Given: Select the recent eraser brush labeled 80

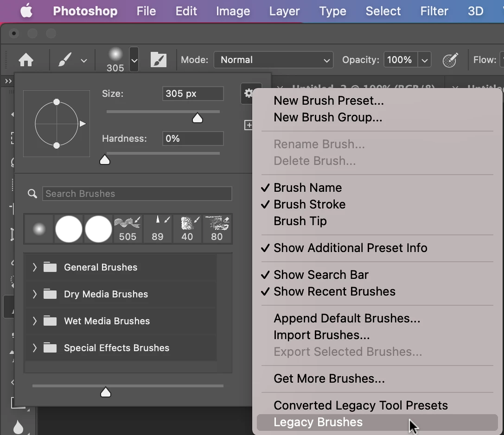Looking at the screenshot, I should [217, 229].
